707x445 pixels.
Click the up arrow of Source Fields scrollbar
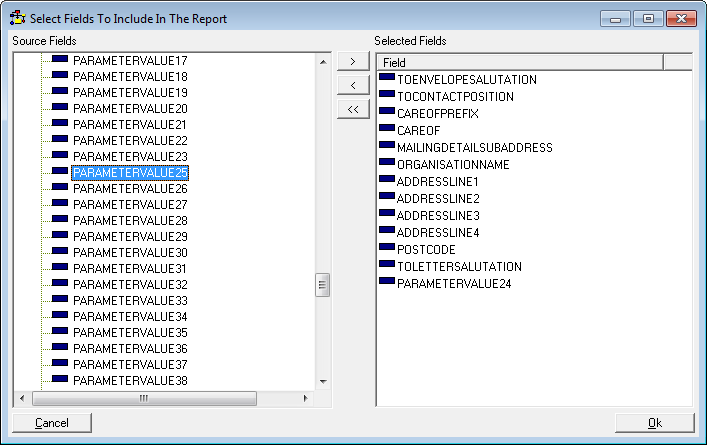tap(323, 62)
